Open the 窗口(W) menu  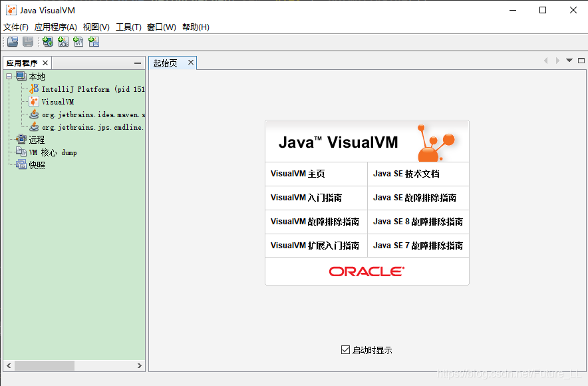point(161,27)
